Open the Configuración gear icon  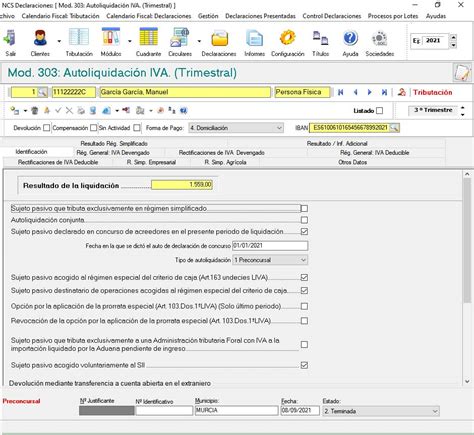click(x=287, y=38)
